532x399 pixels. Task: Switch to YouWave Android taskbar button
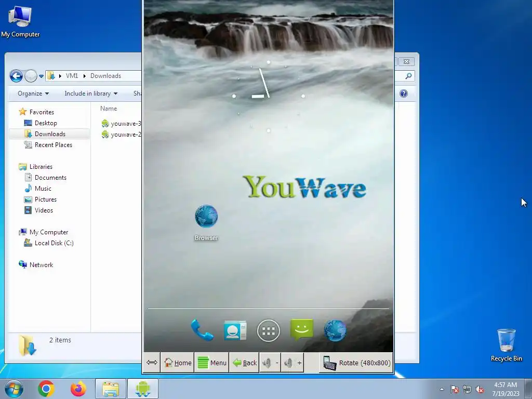point(143,389)
